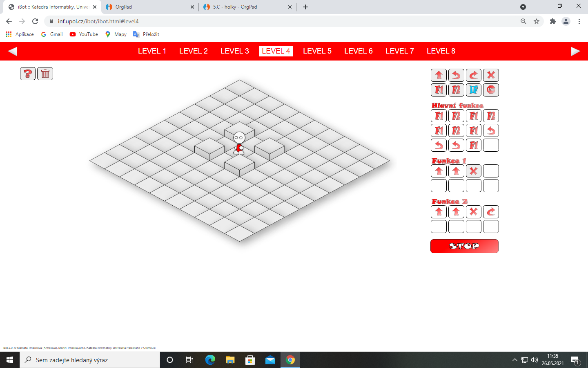This screenshot has width=588, height=368.
Task: Click the turn right command in Funkce 2
Action: click(x=491, y=212)
